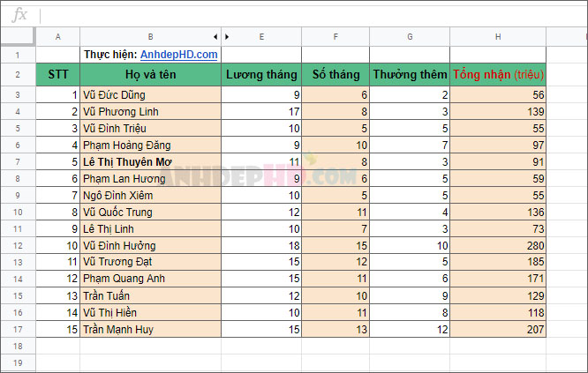
Task: Open the AnhdepHD.com hyperlink
Action: pyautogui.click(x=179, y=55)
